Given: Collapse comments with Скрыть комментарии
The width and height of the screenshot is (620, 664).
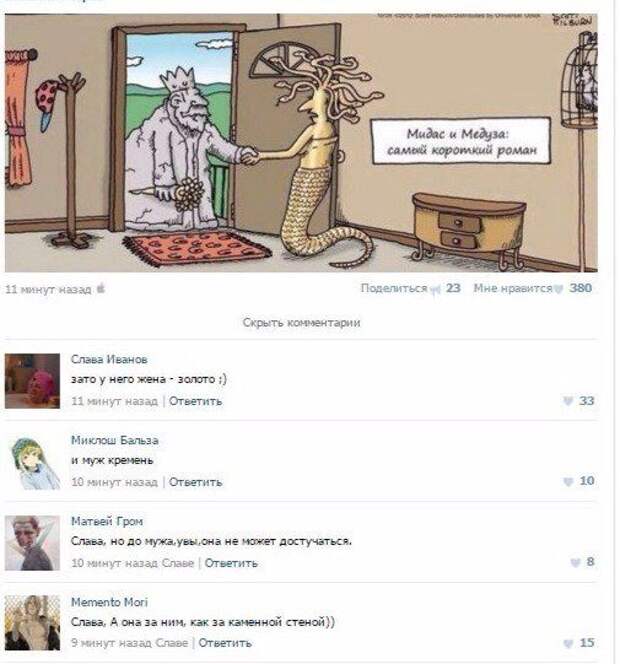Looking at the screenshot, I should 301,323.
